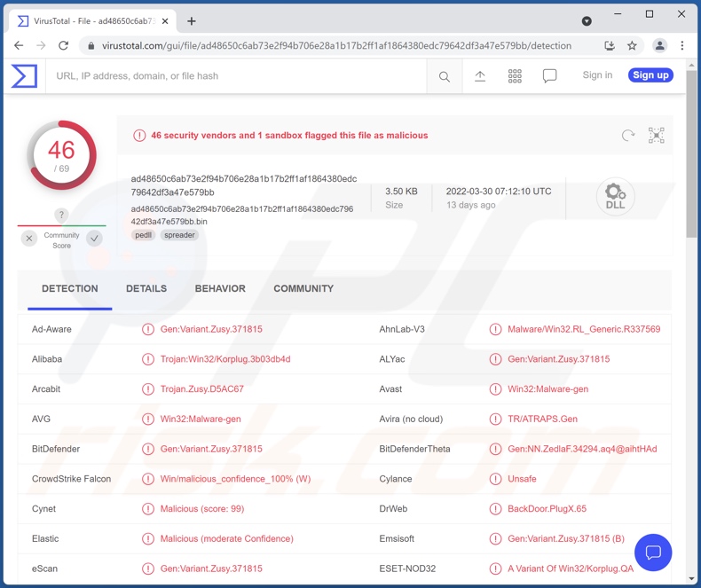Open the apps grid menu icon
The image size is (701, 588).
515,77
